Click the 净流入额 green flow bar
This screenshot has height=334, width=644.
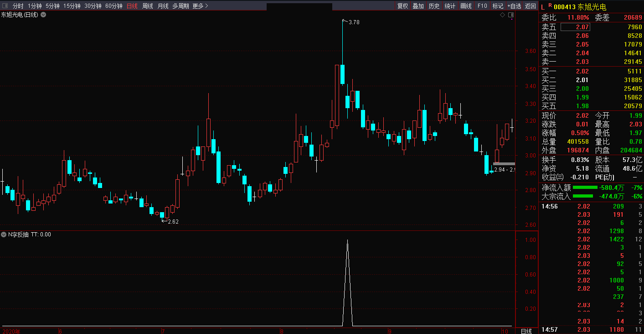[585, 188]
